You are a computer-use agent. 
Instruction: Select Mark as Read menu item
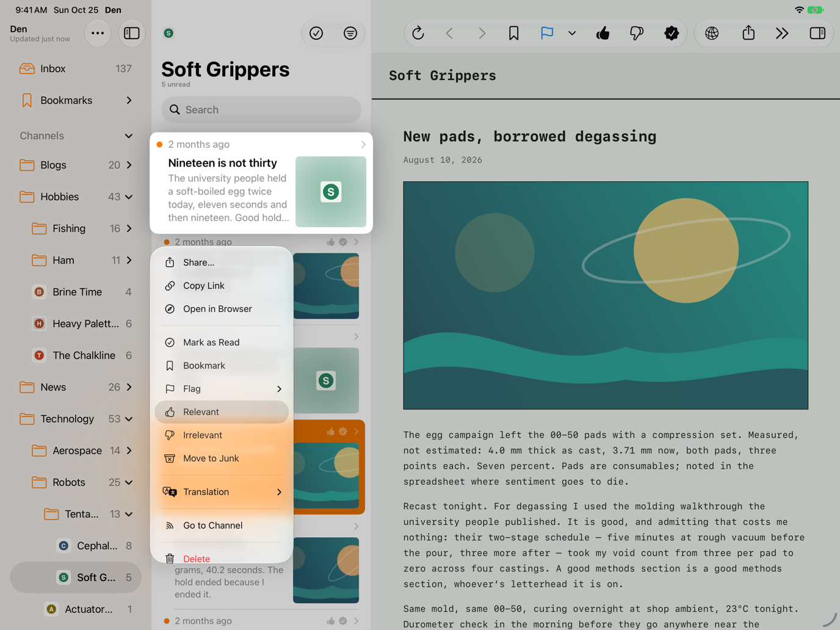(222, 342)
